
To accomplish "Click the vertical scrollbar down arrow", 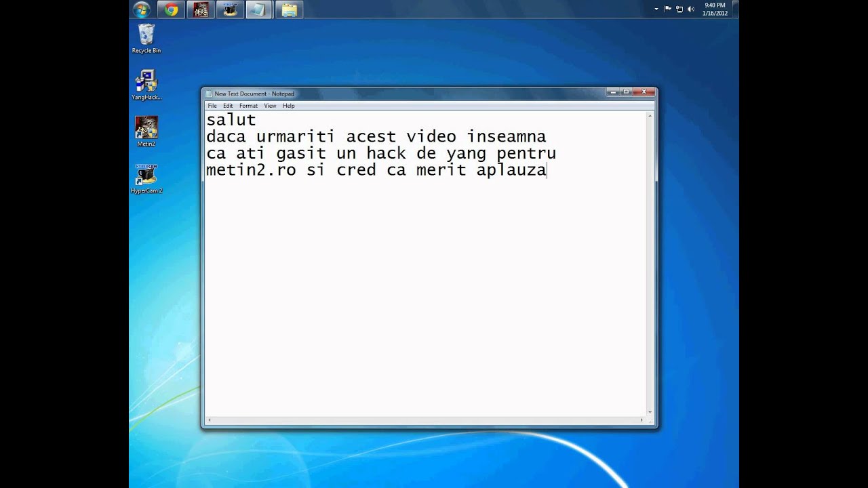I will pyautogui.click(x=650, y=411).
